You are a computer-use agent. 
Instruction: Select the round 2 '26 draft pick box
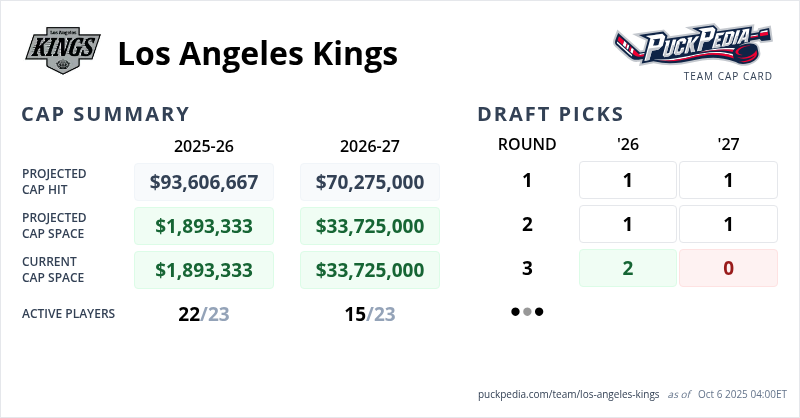pos(628,224)
